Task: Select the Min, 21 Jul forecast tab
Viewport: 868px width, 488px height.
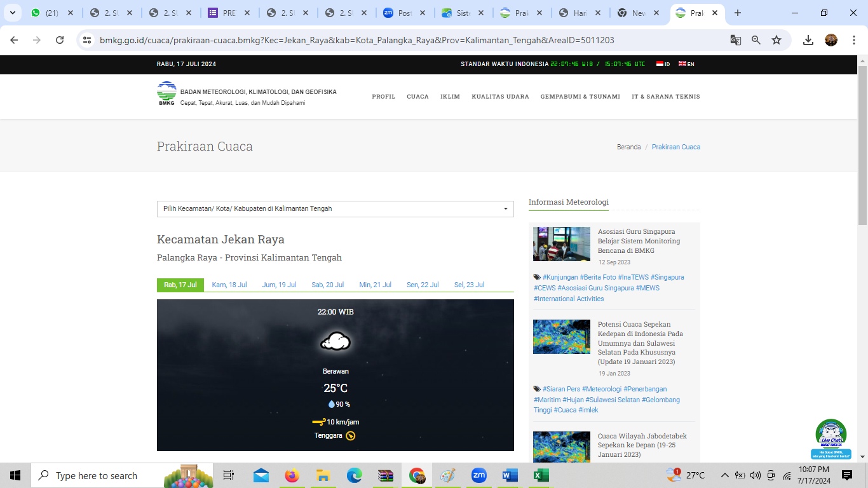Action: pos(375,285)
